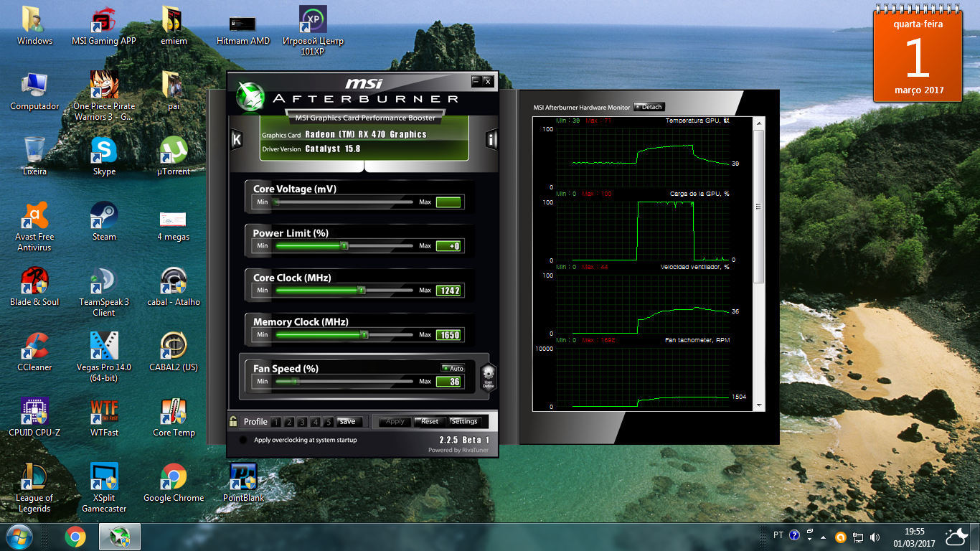980x551 pixels.
Task: Open the Skype desktop icon
Action: click(104, 156)
